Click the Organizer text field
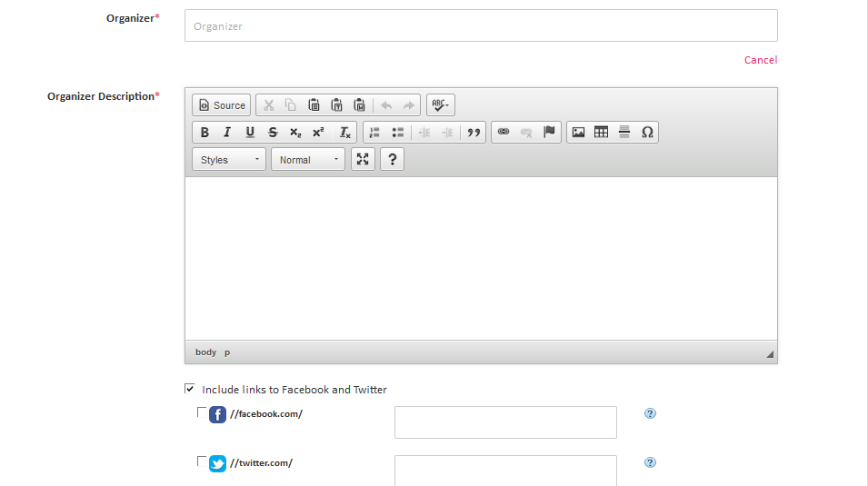The height and width of the screenshot is (486, 868). coord(481,25)
